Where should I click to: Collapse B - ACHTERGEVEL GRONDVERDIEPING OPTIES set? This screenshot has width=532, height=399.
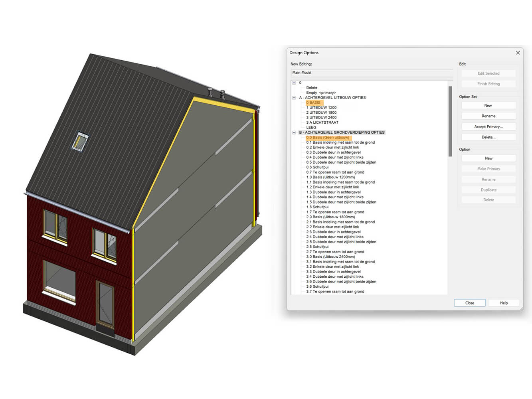pyautogui.click(x=294, y=132)
